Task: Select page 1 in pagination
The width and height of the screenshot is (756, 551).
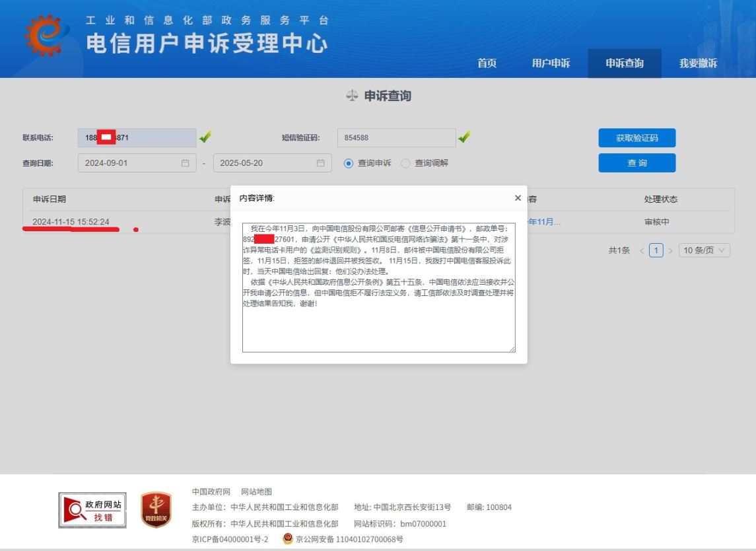Action: tap(656, 250)
